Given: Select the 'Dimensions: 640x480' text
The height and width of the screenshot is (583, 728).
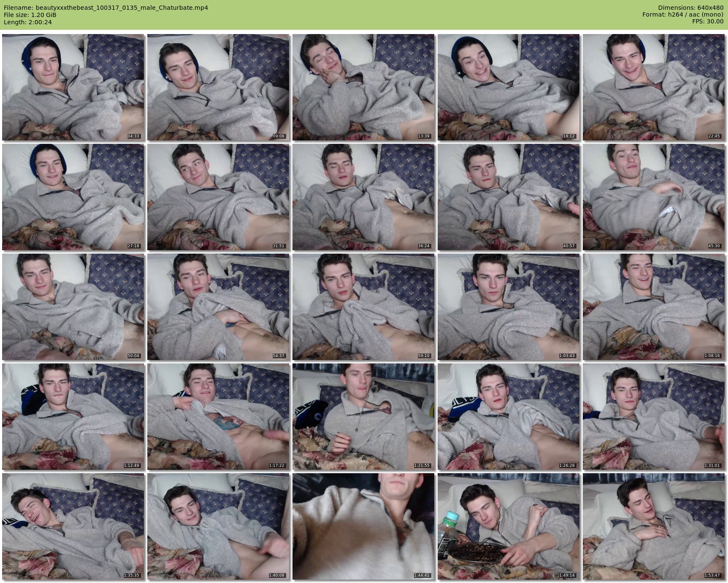Looking at the screenshot, I should pos(691,8).
